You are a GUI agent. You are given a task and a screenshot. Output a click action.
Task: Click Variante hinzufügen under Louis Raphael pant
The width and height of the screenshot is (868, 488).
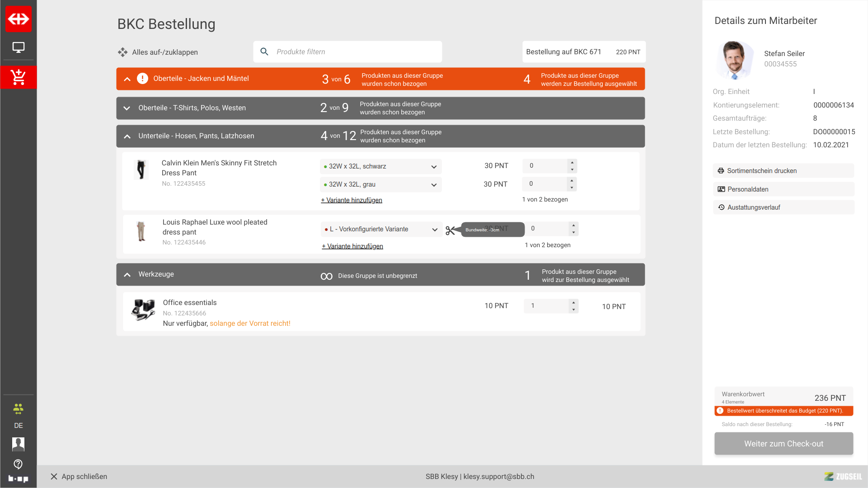point(352,246)
